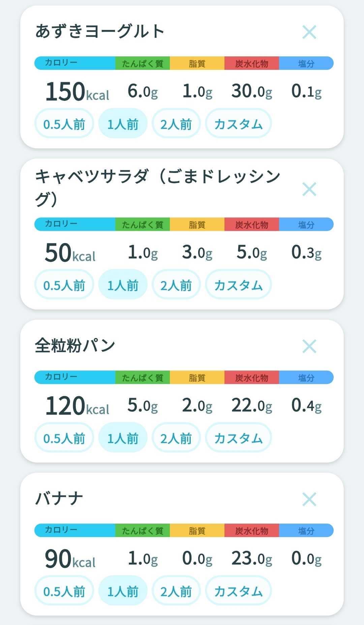
Task: Remove the キャベツサラダ entry with X
Action: coord(309,189)
